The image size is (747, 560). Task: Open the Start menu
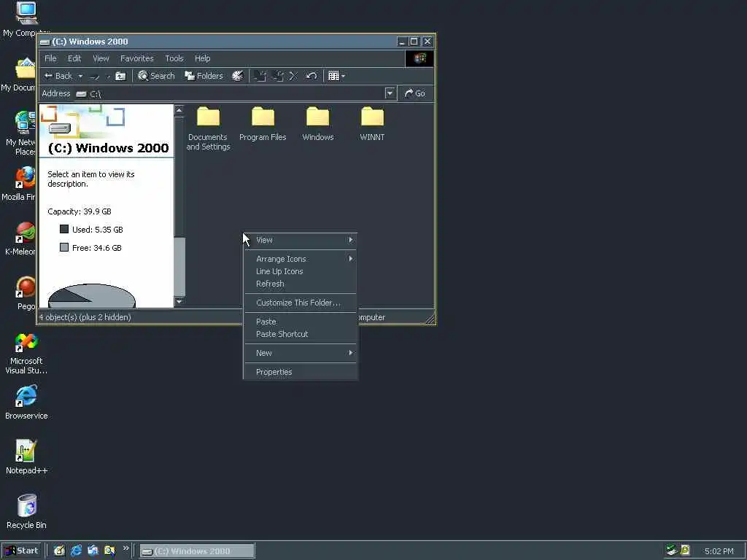pos(21,551)
